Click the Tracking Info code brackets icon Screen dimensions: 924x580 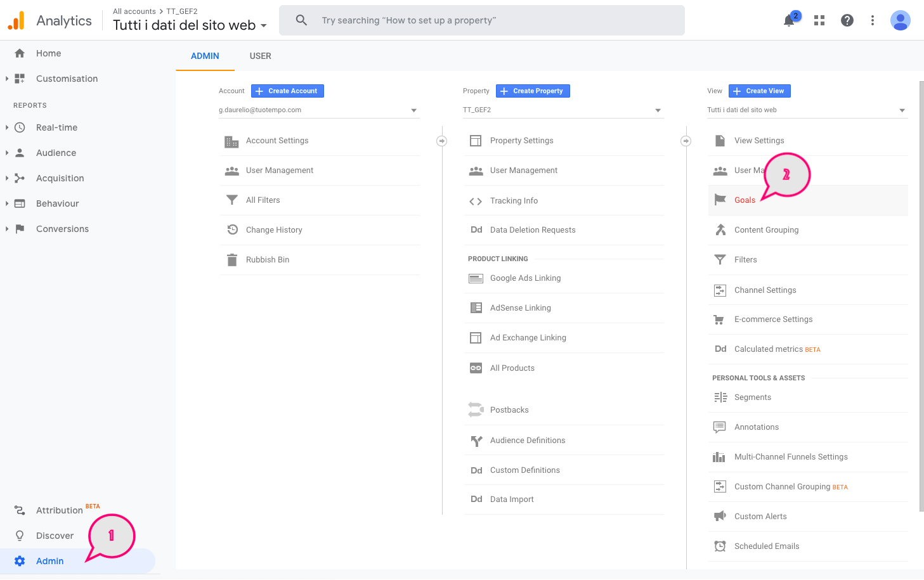(476, 202)
